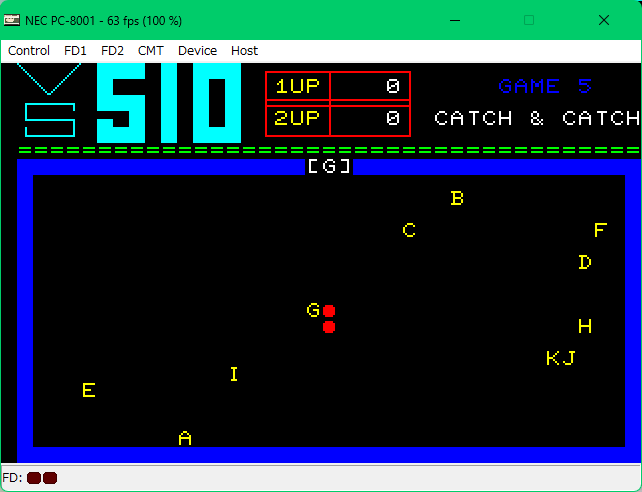Click the first FD drive indicator light
Viewport: 642px width, 492px height.
pos(34,478)
